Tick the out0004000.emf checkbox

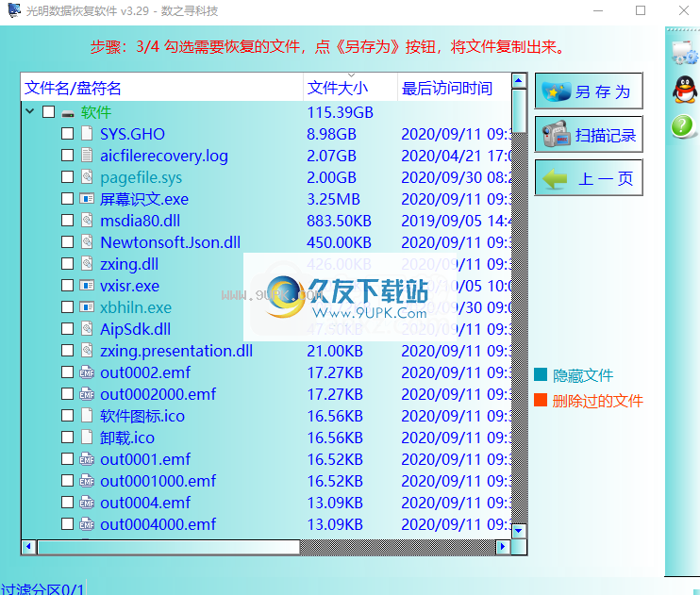[67, 523]
